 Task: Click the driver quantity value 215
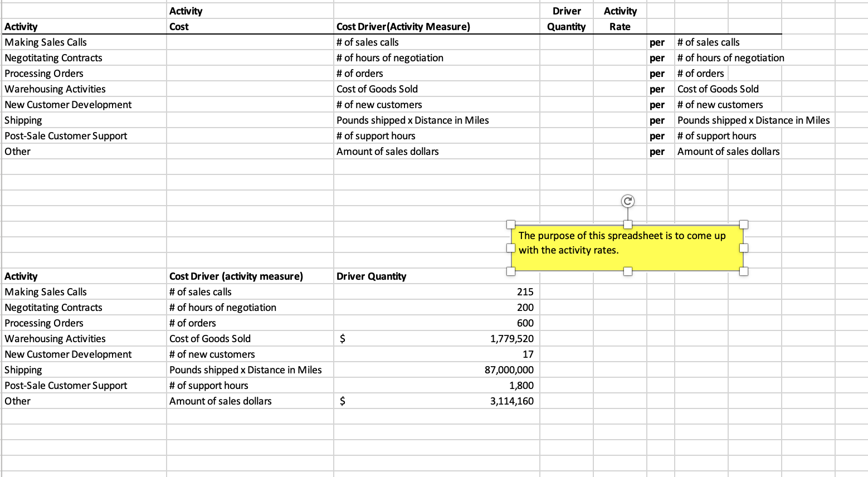point(525,291)
